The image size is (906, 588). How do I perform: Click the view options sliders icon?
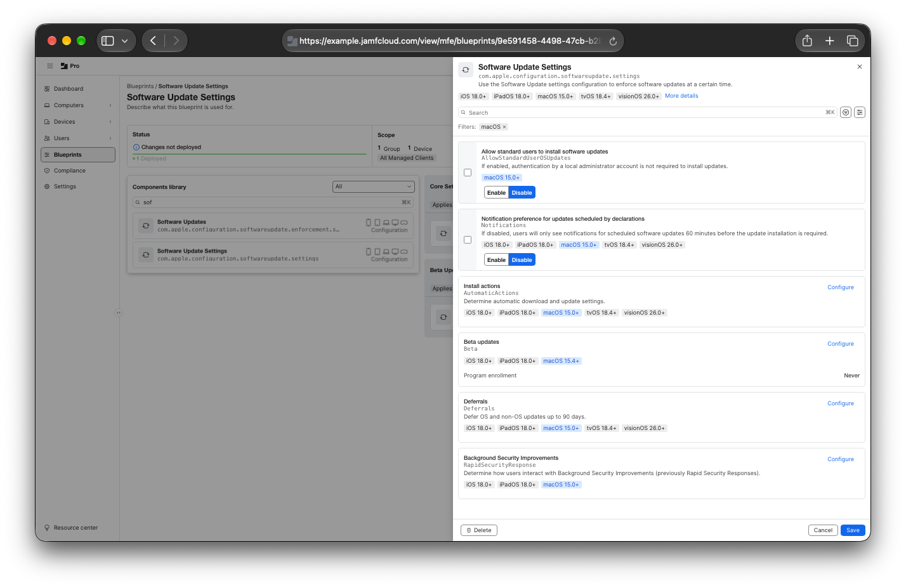click(x=860, y=112)
